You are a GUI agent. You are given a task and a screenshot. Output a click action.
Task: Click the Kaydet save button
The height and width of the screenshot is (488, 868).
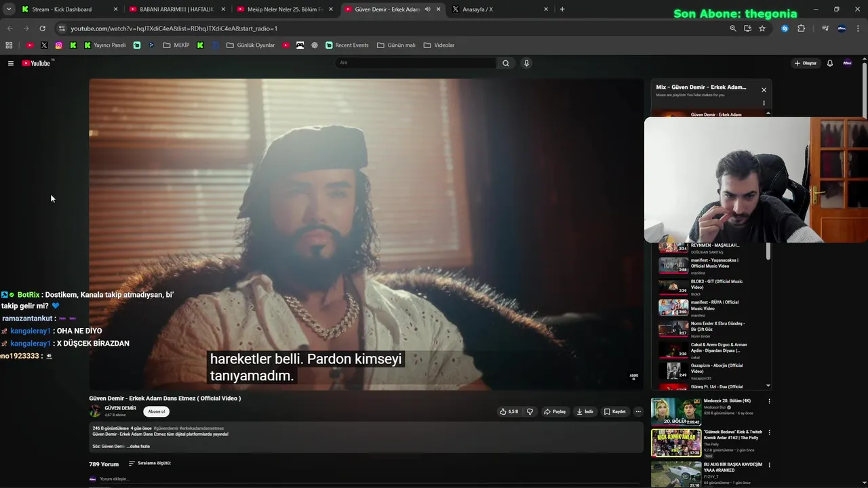pos(615,411)
